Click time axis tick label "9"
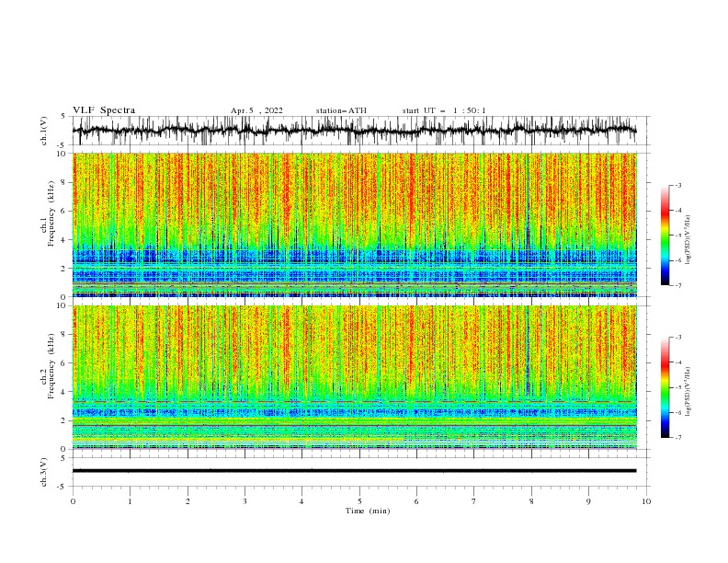 [588, 501]
